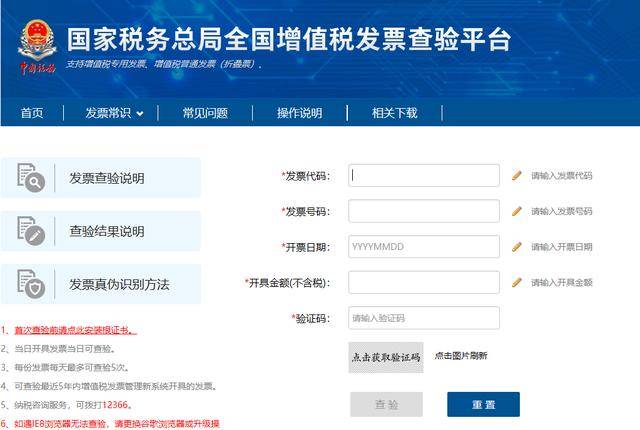The width and height of the screenshot is (640, 430).
Task: Click the 请输入发票号码 hint text
Action: click(x=562, y=211)
